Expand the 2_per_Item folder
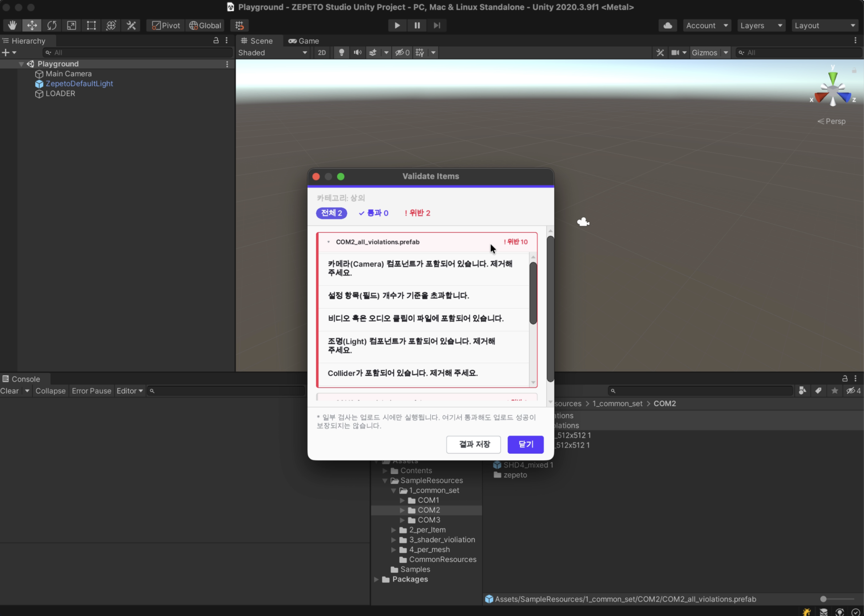The image size is (864, 616). point(394,529)
